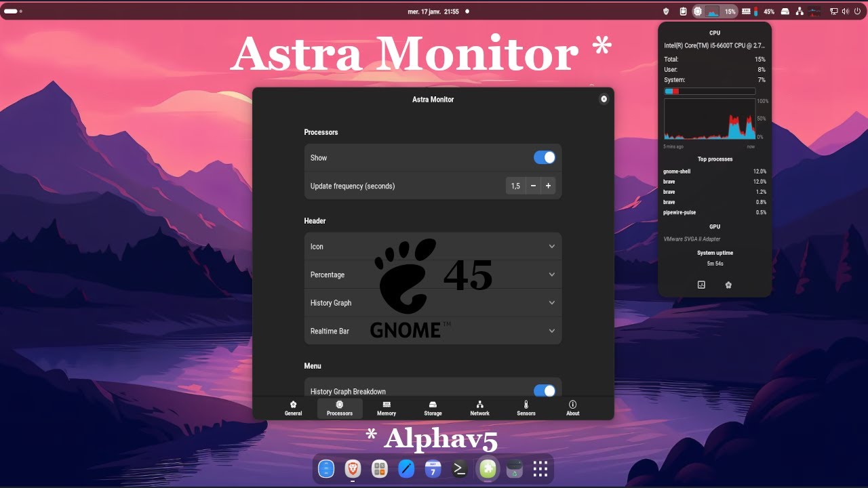Click the System uptime value 5m 54s
This screenshot has height=488, width=868.
pos(715,263)
